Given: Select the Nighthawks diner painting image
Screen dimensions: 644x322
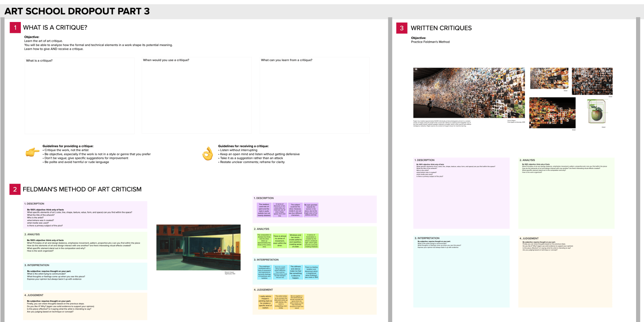Looking at the screenshot, I should 198,247.
